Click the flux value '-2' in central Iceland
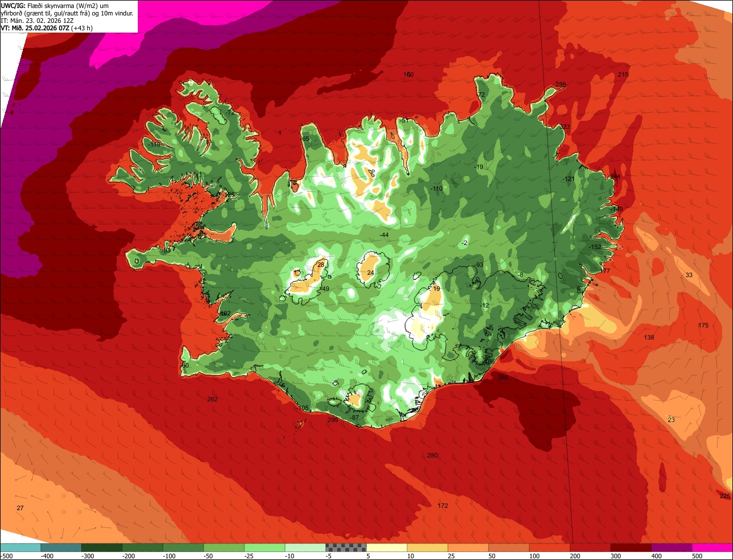 [465, 243]
